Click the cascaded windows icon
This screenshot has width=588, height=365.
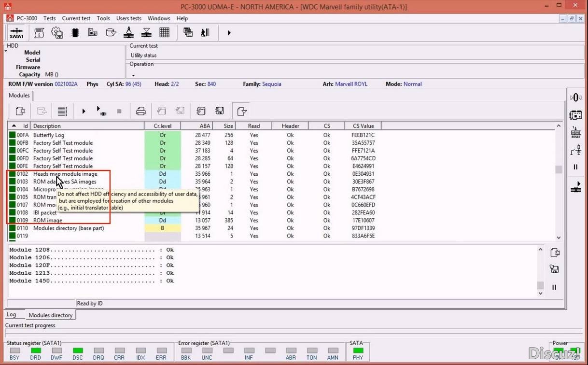[188, 33]
